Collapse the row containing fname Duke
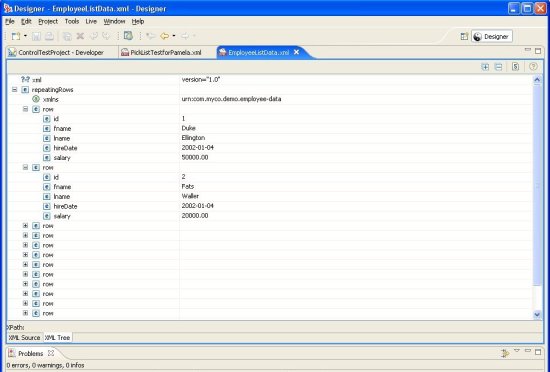 coord(25,109)
